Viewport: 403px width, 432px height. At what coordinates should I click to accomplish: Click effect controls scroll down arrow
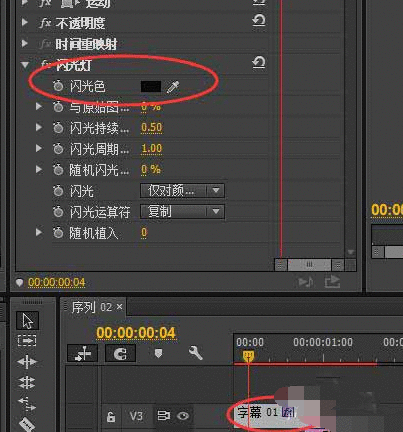350,252
